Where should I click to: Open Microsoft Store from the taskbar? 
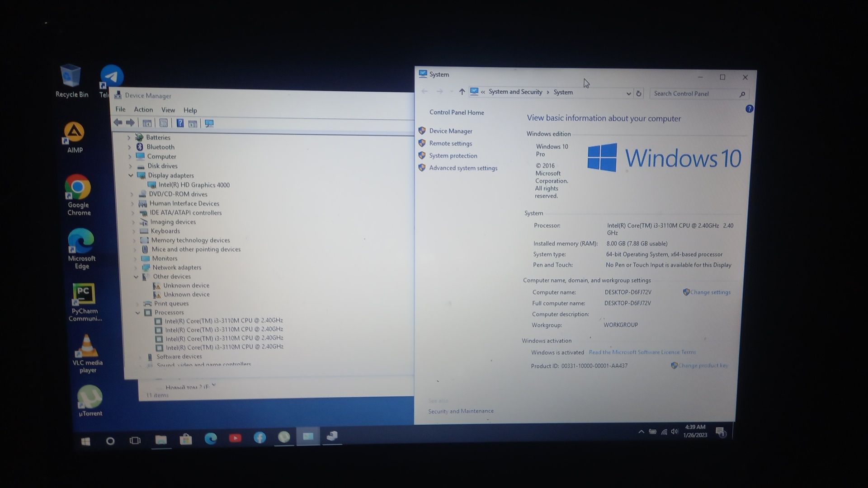[x=186, y=439]
